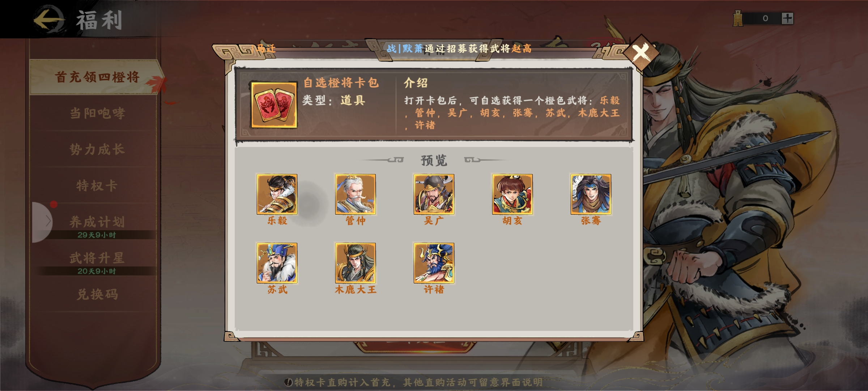Select the 苏武 hero portrait
868x391 pixels.
coord(277,263)
